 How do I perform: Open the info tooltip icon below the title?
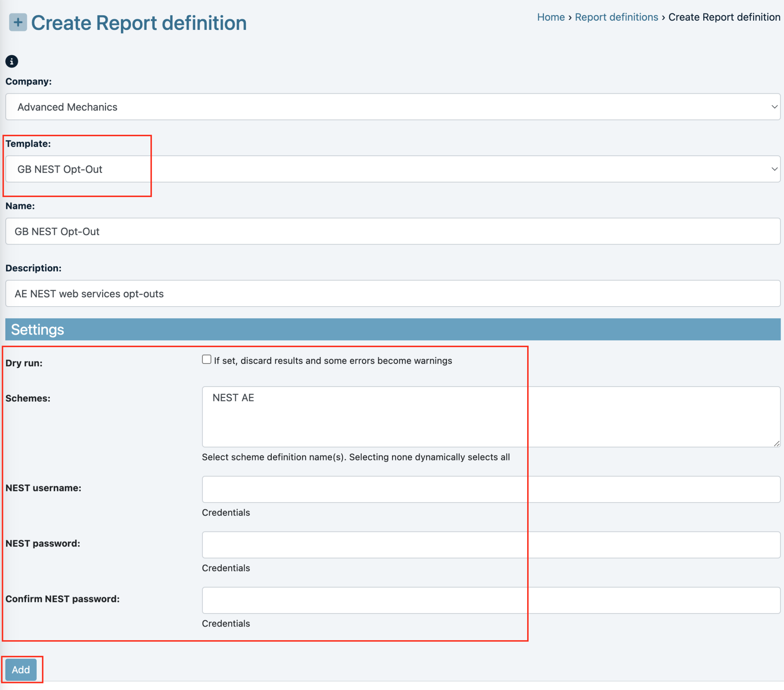tap(11, 61)
